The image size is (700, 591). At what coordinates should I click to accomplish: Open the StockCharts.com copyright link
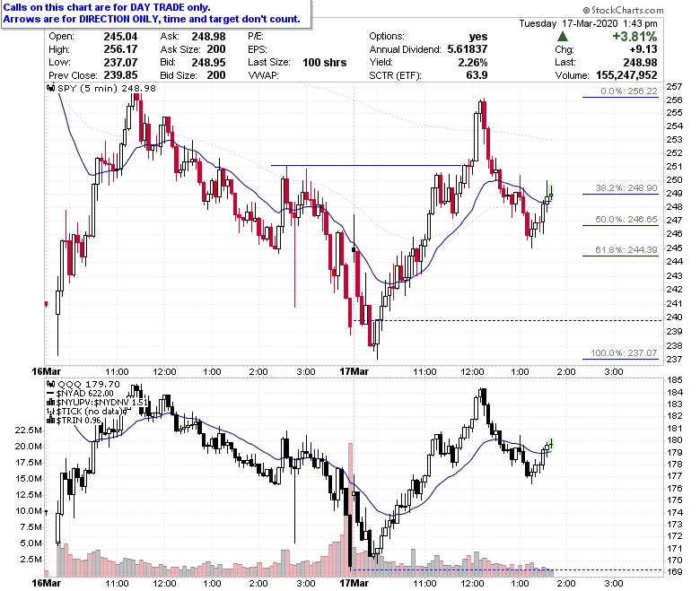point(623,10)
